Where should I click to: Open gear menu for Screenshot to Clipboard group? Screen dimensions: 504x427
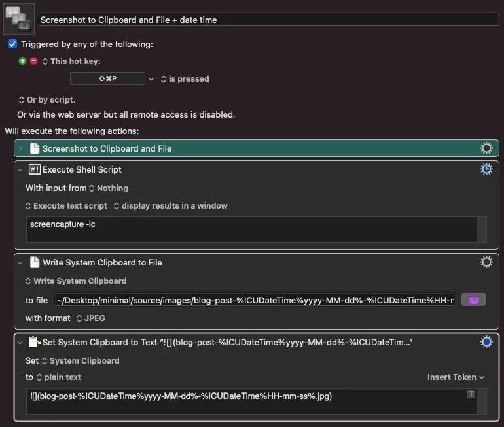coord(486,148)
